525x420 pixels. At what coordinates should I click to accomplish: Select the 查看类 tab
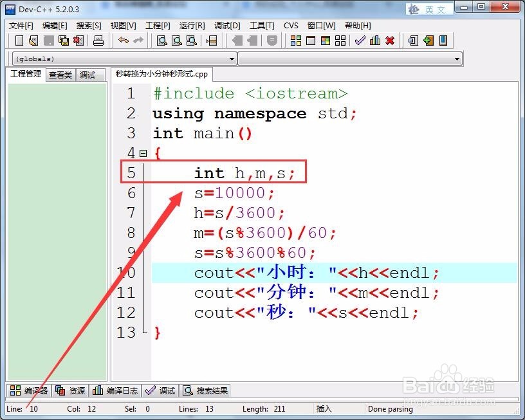60,75
